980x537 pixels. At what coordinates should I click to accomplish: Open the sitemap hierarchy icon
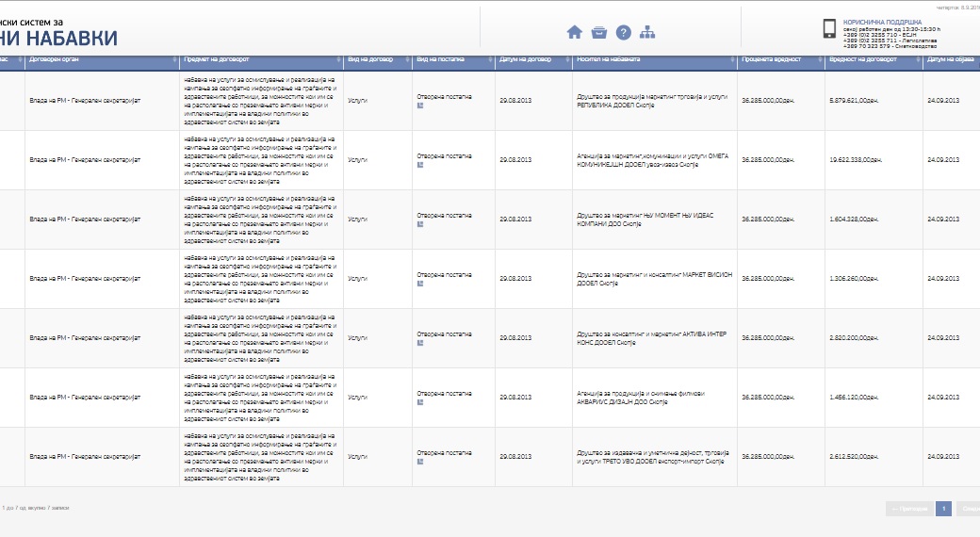coord(647,33)
